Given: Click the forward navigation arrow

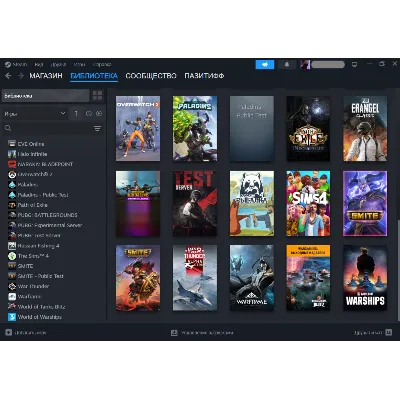Looking at the screenshot, I should [x=20, y=76].
